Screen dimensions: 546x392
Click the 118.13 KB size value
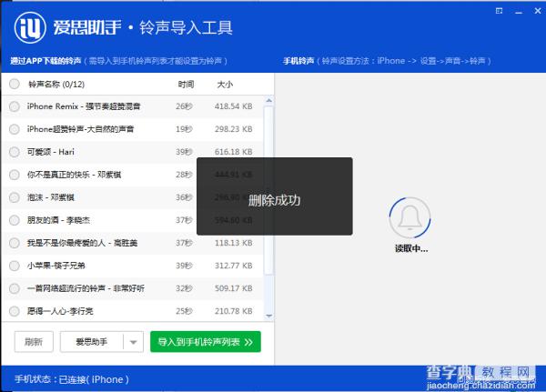pyautogui.click(x=233, y=243)
